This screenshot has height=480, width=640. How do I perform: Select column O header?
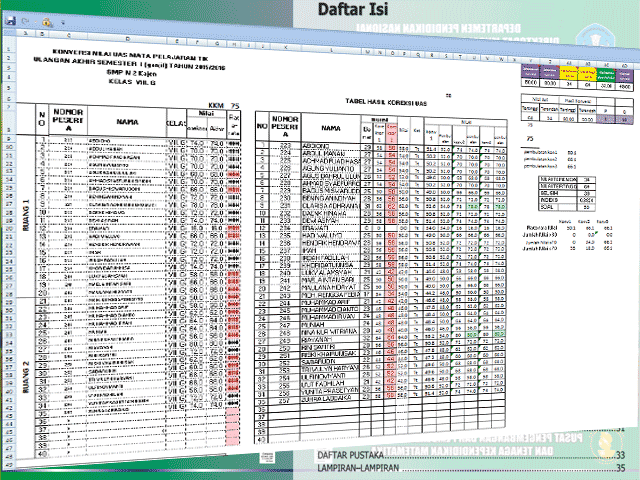point(392,53)
